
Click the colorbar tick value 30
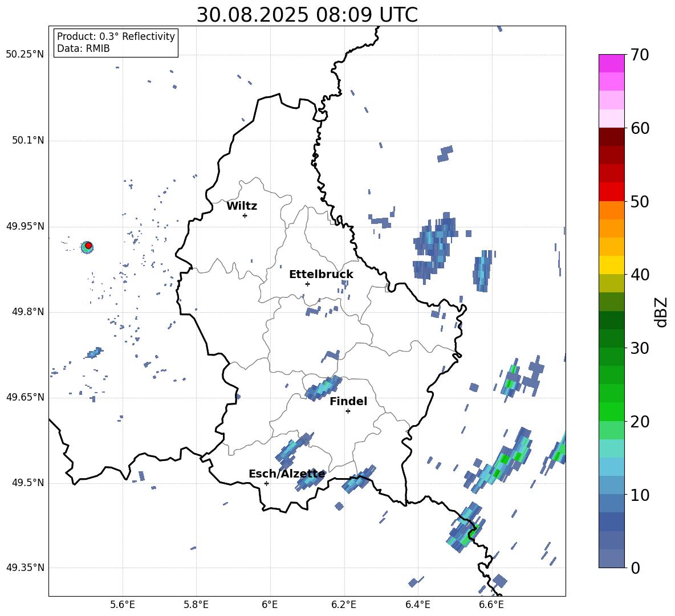(640, 348)
